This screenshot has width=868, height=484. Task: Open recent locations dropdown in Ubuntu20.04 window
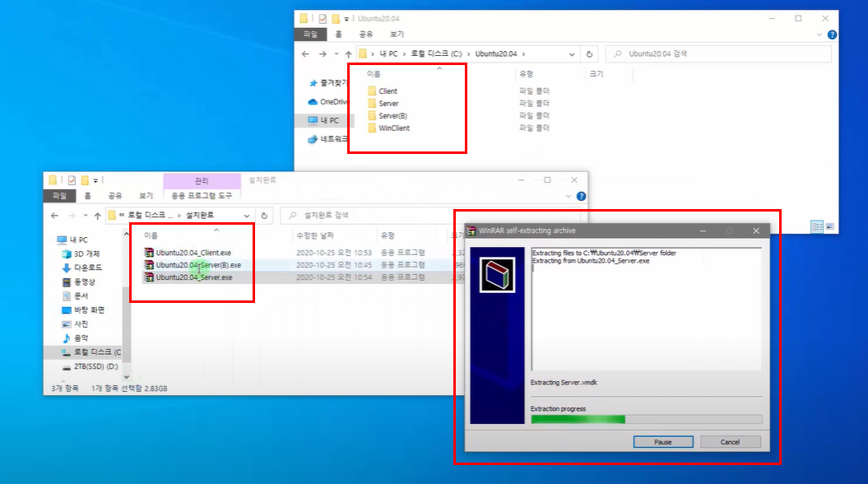336,54
